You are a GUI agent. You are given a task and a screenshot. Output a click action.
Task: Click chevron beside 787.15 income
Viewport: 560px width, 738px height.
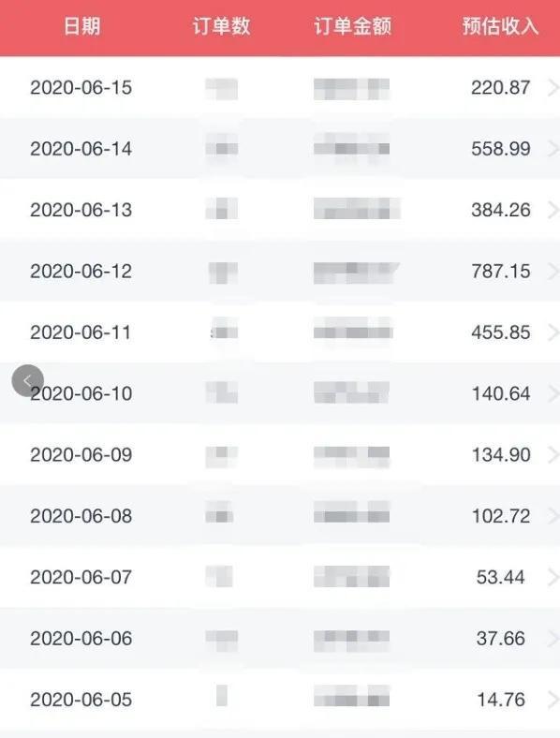tap(553, 271)
